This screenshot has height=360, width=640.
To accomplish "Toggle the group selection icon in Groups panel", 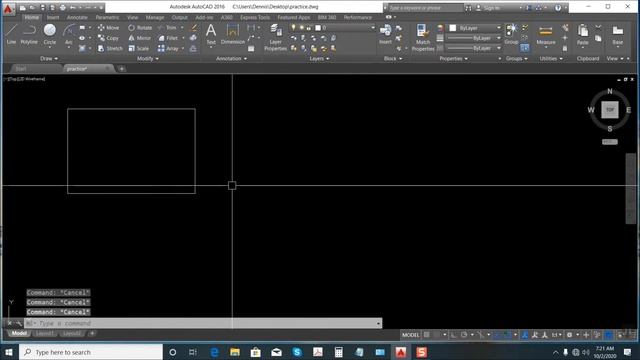I will point(524,48).
